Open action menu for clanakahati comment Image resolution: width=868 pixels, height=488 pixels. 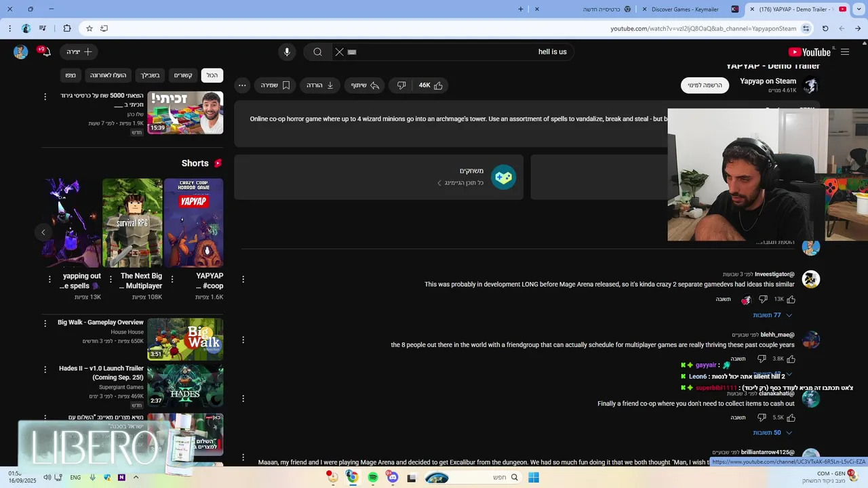coord(243,398)
